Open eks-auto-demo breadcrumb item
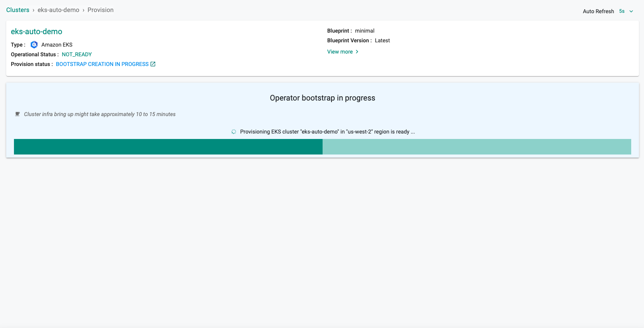 [59, 10]
